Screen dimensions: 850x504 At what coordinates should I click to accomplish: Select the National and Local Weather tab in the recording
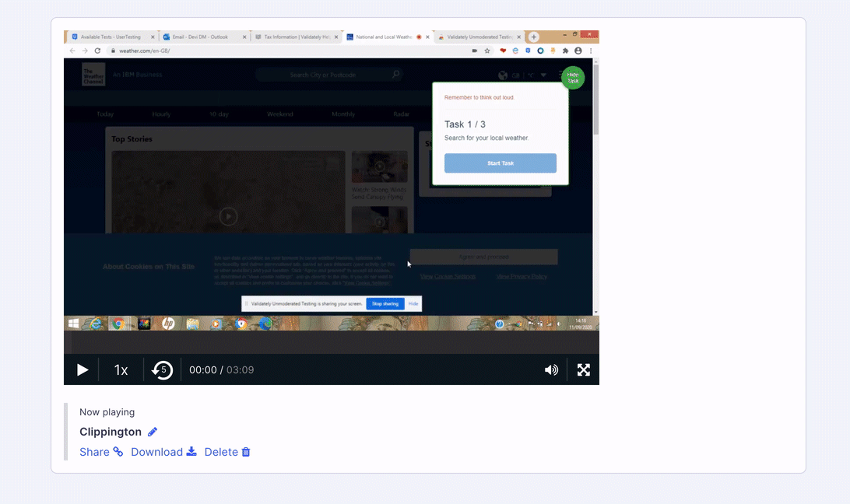(x=387, y=37)
